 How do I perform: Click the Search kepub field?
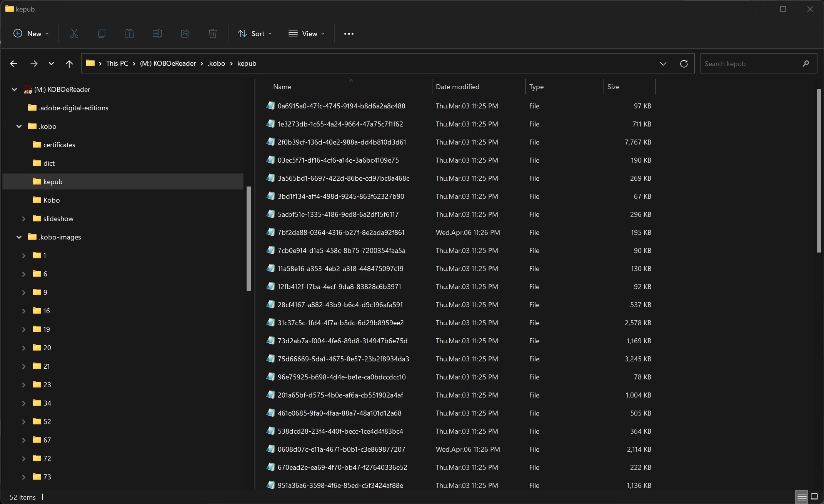pos(750,64)
